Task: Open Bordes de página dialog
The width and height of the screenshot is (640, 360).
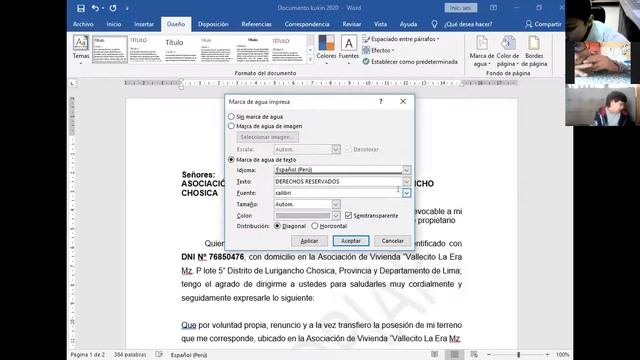Action: coord(534,51)
